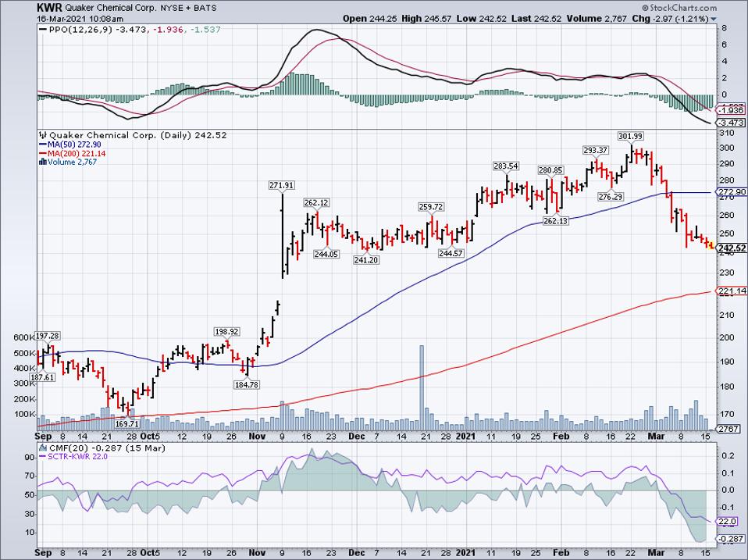Viewport: 748px width, 560px height.
Task: Click the 276.29 low label
Action: (x=611, y=196)
